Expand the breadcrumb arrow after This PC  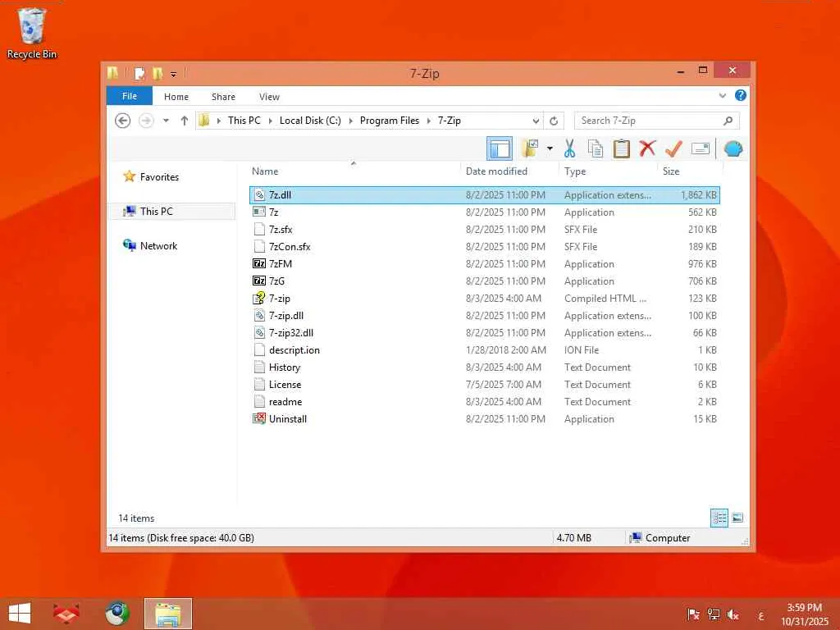point(270,121)
